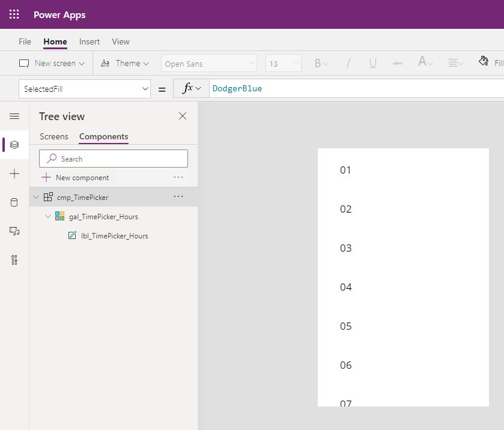The image size is (504, 430).
Task: Select lbl_TimePicker_Hours in tree
Action: click(x=114, y=236)
